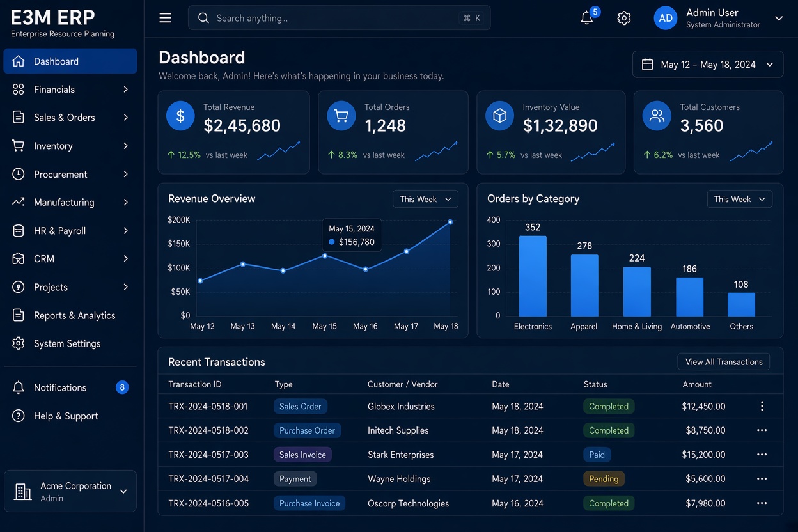Click the Financials sidebar icon

(x=19, y=90)
